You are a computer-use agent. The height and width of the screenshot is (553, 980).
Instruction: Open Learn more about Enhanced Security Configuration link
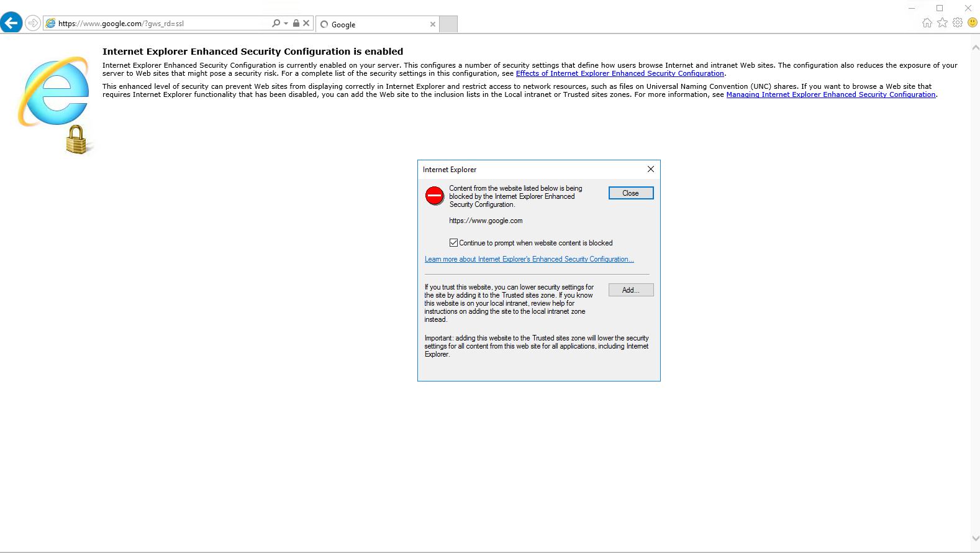529,259
